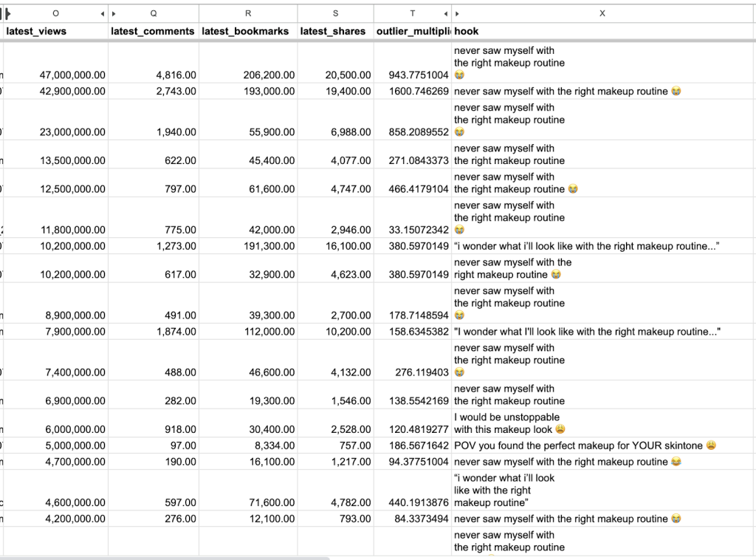Select column X header
Image resolution: width=756 pixels, height=560 pixels.
(x=602, y=13)
